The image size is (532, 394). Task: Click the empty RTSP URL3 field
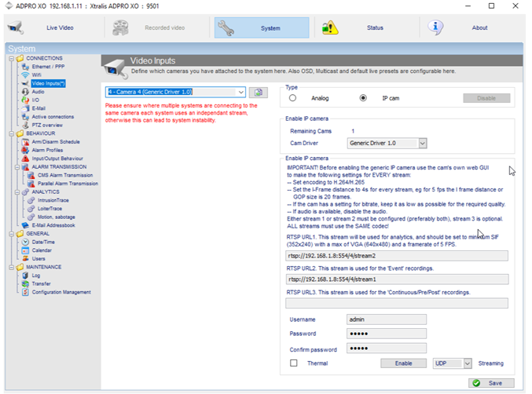coord(397,303)
